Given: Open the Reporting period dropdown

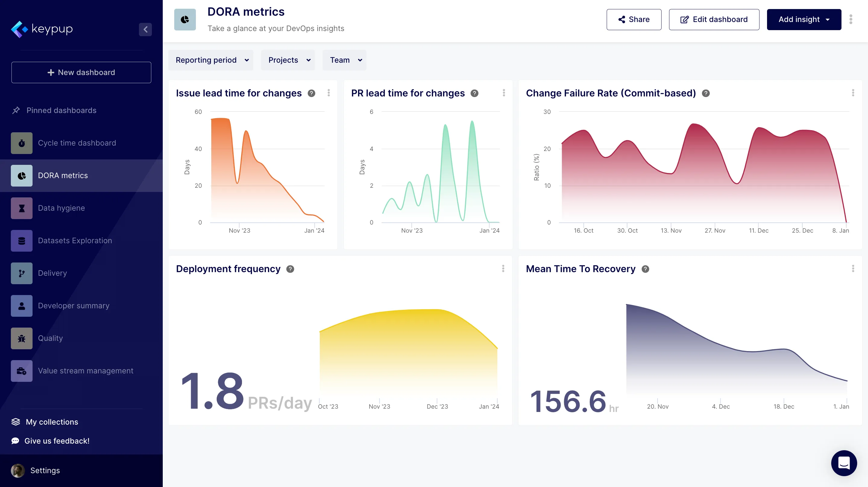Looking at the screenshot, I should tap(211, 60).
